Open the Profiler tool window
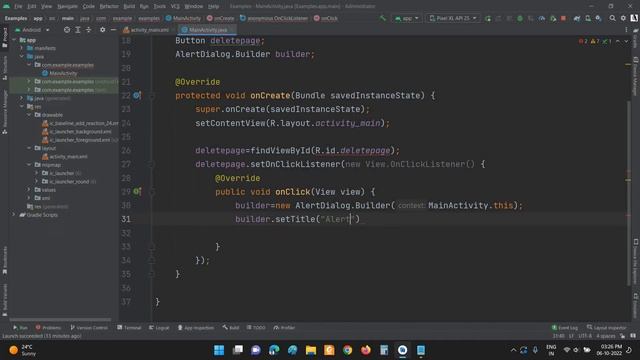This screenshot has width=640, height=360. pos(284,327)
